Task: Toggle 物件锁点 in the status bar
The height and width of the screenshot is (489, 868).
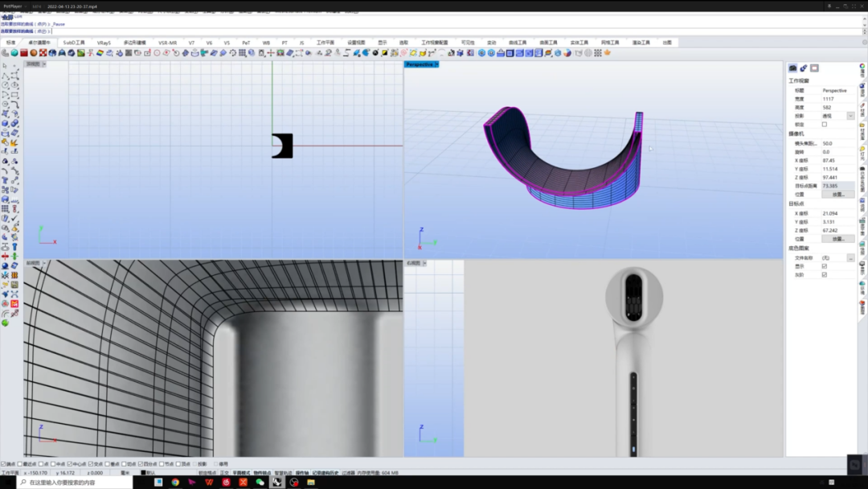Action: [262, 473]
